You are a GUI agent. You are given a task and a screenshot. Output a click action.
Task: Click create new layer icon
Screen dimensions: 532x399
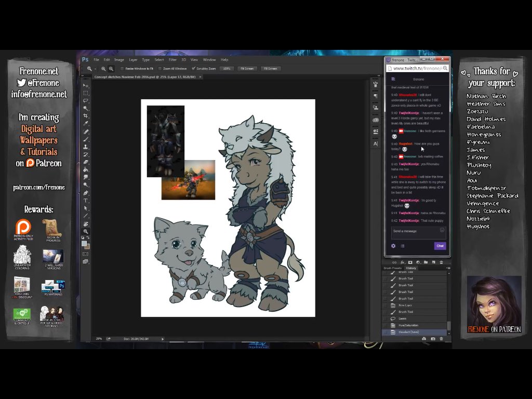(434, 262)
